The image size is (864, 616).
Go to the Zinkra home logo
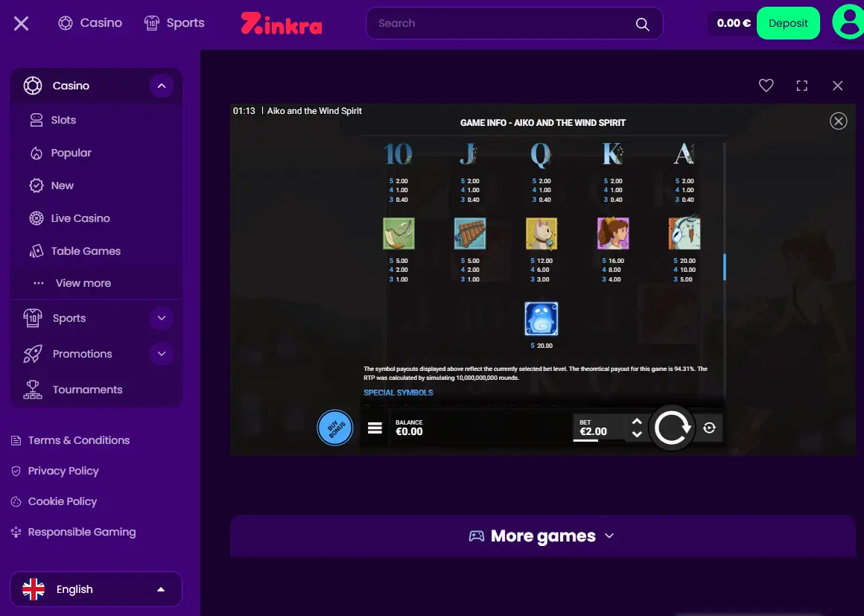(x=282, y=23)
